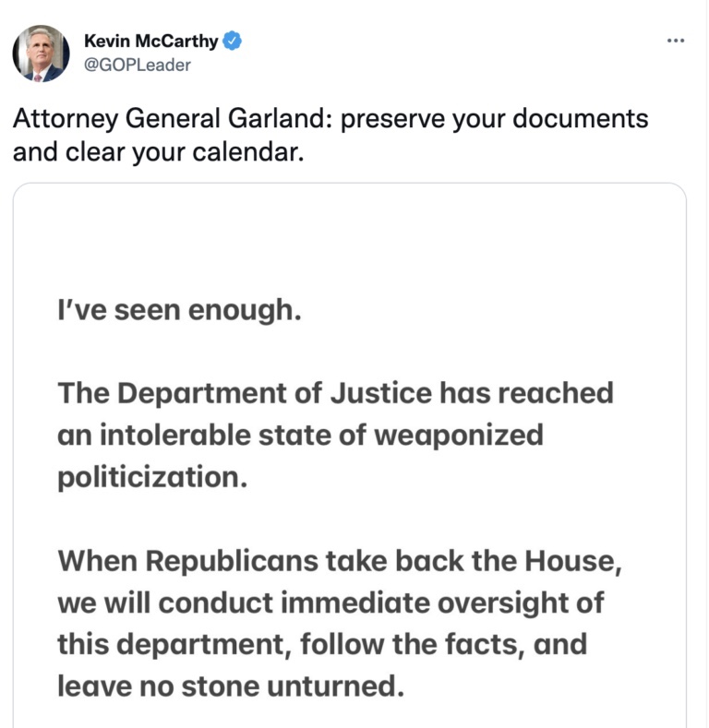The image size is (709, 728).
Task: Click the line "leave no stone unturned."
Action: 231,685
